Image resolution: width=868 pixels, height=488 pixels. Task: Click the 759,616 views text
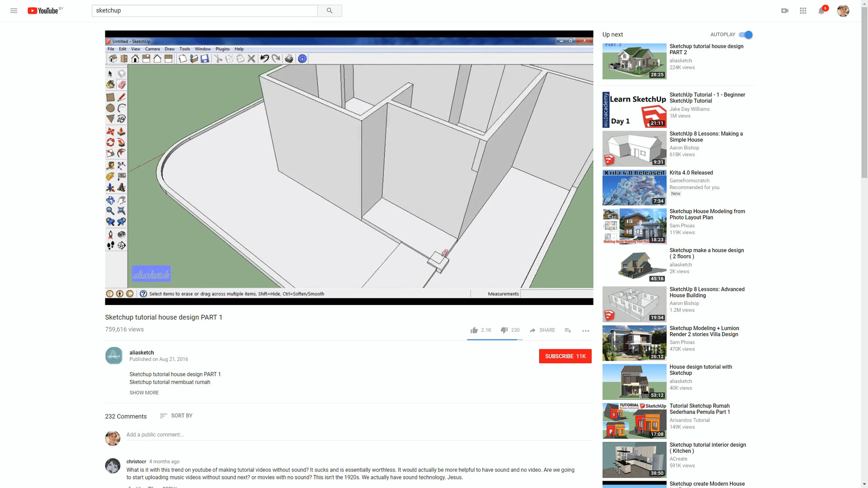click(x=124, y=329)
